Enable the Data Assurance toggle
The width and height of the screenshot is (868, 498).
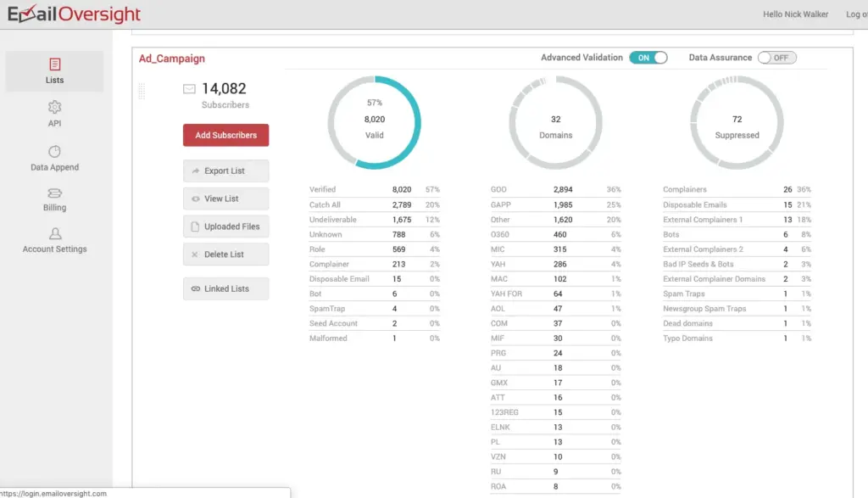[776, 58]
